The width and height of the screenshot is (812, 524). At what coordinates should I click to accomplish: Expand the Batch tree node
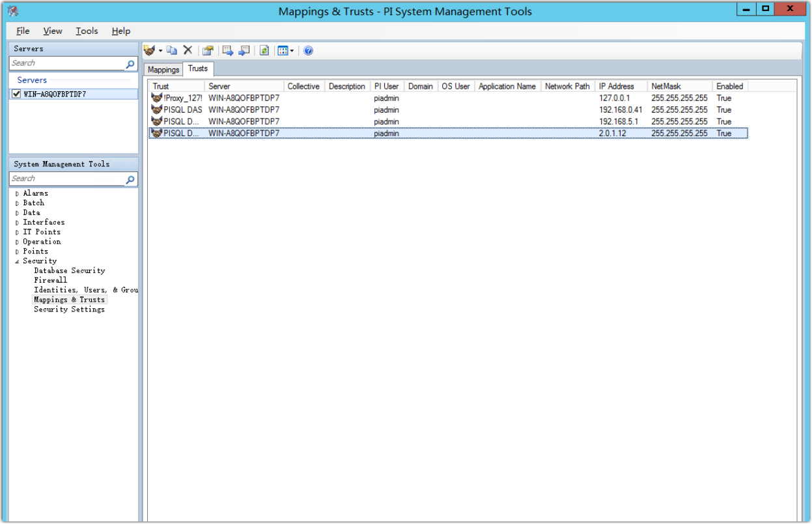(17, 203)
